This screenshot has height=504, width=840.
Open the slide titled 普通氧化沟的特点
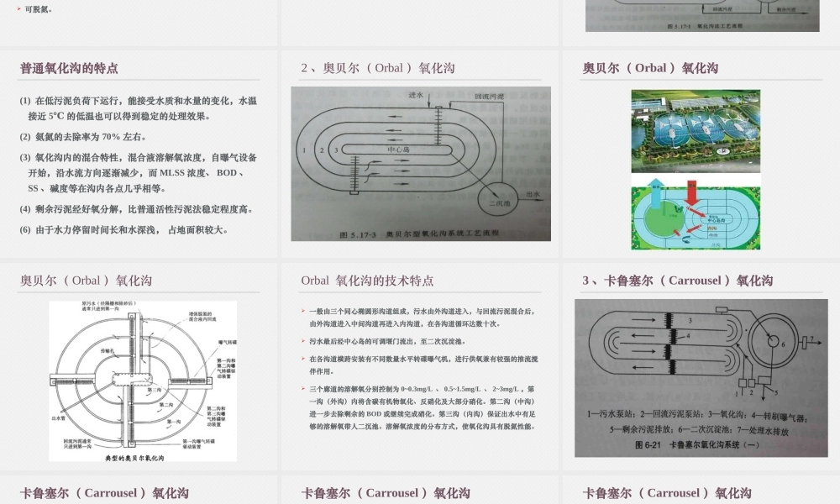click(x=139, y=154)
